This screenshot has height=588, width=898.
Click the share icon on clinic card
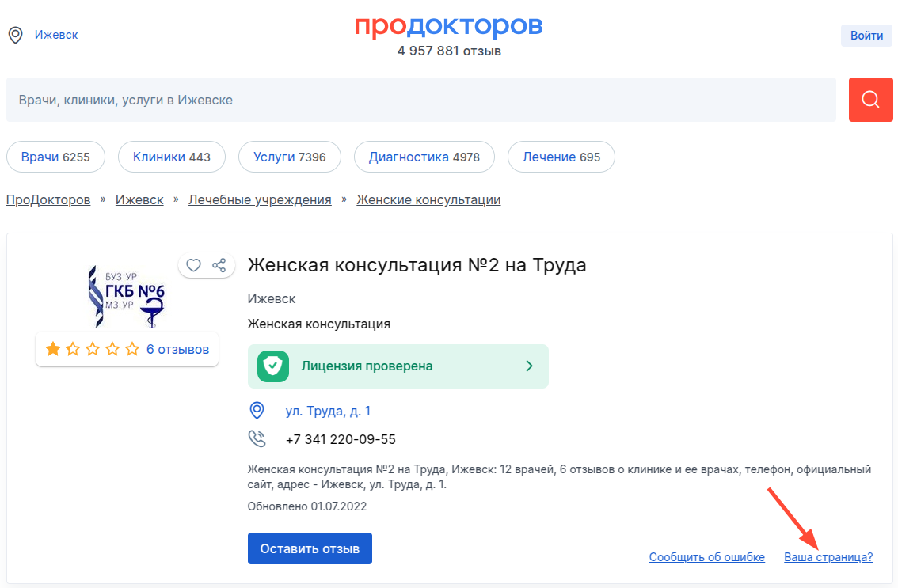(x=219, y=265)
